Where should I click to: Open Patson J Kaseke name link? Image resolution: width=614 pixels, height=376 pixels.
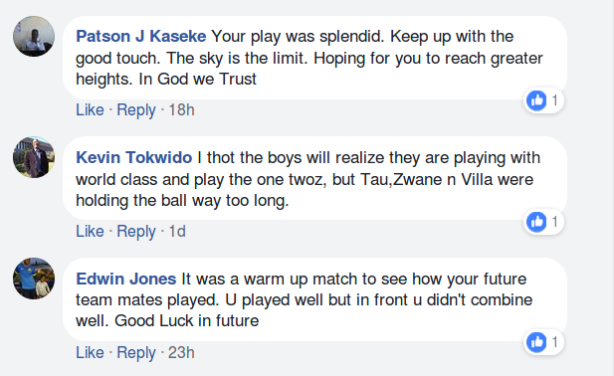141,36
